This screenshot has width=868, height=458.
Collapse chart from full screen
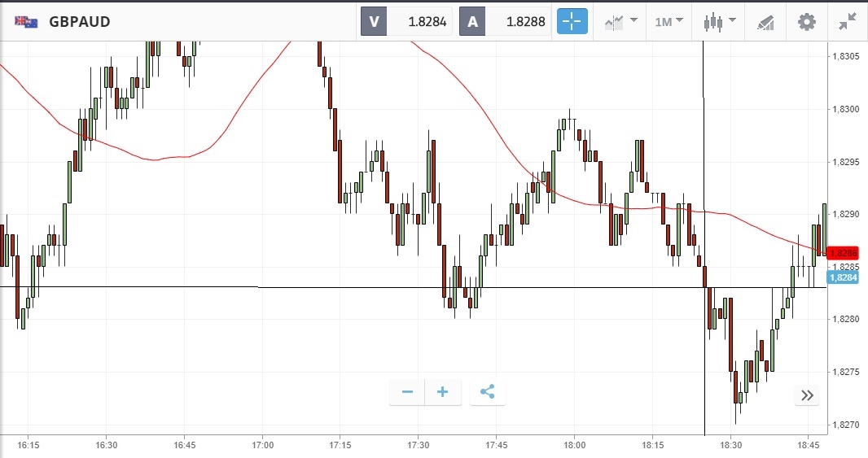[848, 21]
